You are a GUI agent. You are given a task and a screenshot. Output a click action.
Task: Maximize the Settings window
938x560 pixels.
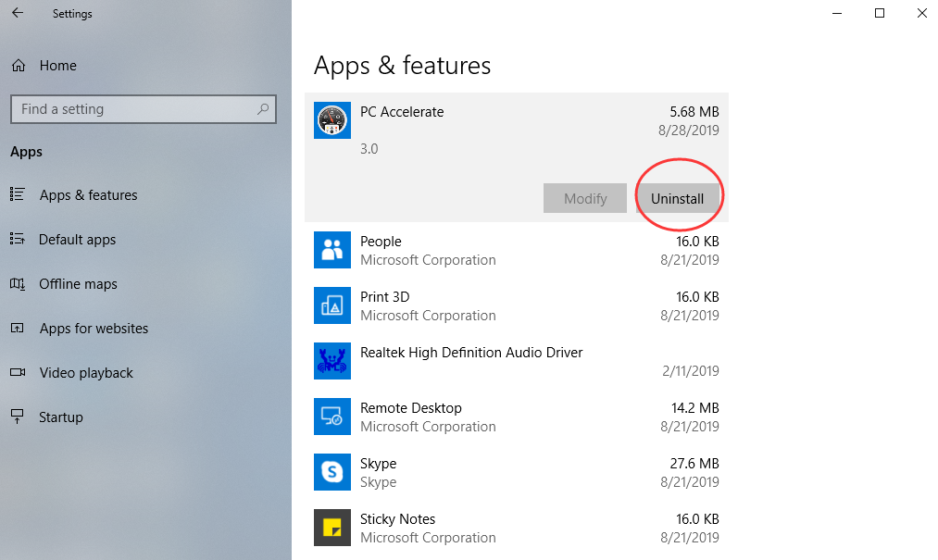point(880,13)
